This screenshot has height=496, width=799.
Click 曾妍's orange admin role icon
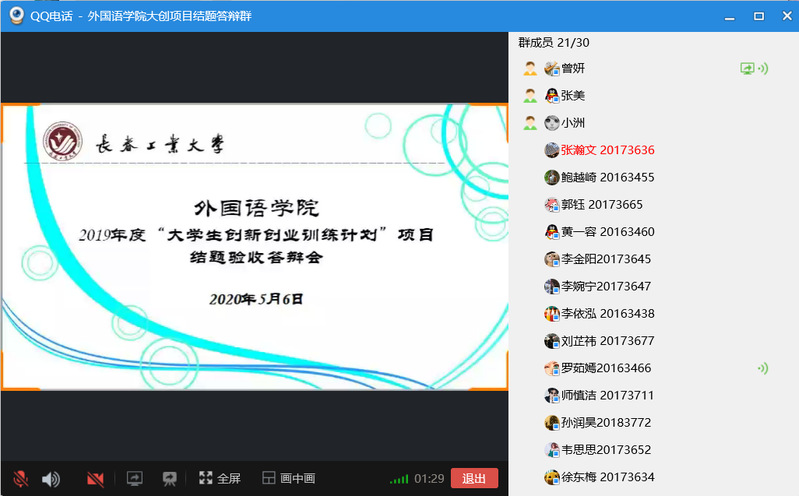[x=530, y=69]
